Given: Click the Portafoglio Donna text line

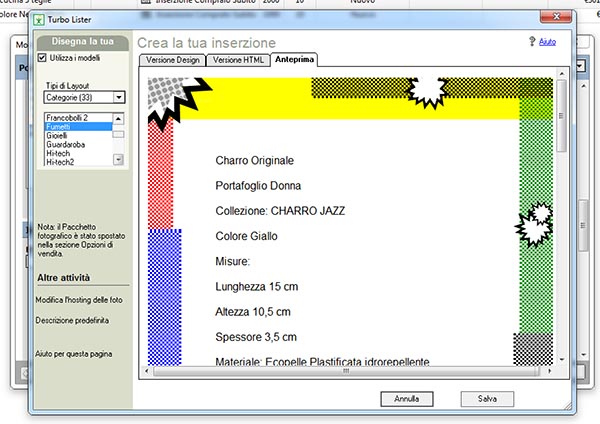Looking at the screenshot, I should (x=258, y=186).
